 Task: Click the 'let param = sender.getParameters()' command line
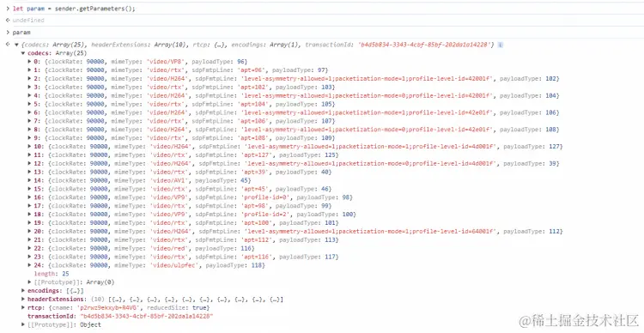[x=74, y=9]
